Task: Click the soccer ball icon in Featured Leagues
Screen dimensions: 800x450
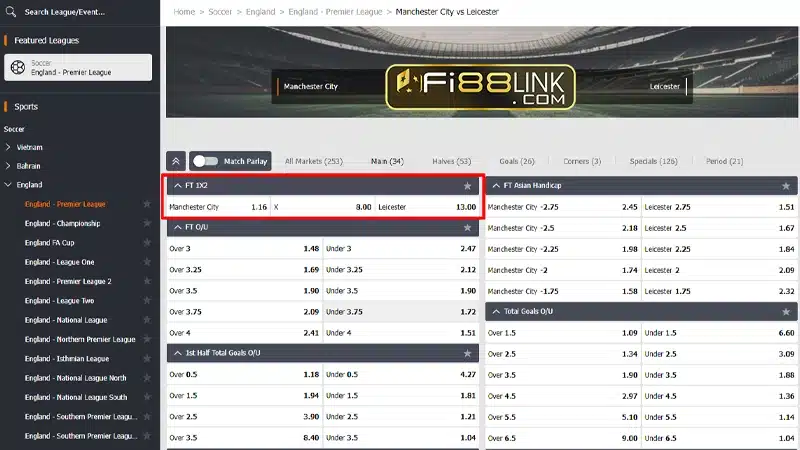Action: click(x=18, y=67)
